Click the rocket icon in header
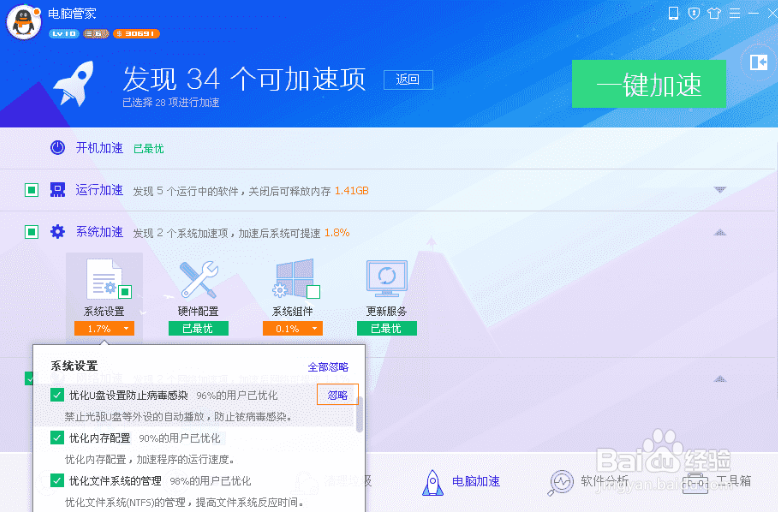The height and width of the screenshot is (512, 778). coord(74,83)
